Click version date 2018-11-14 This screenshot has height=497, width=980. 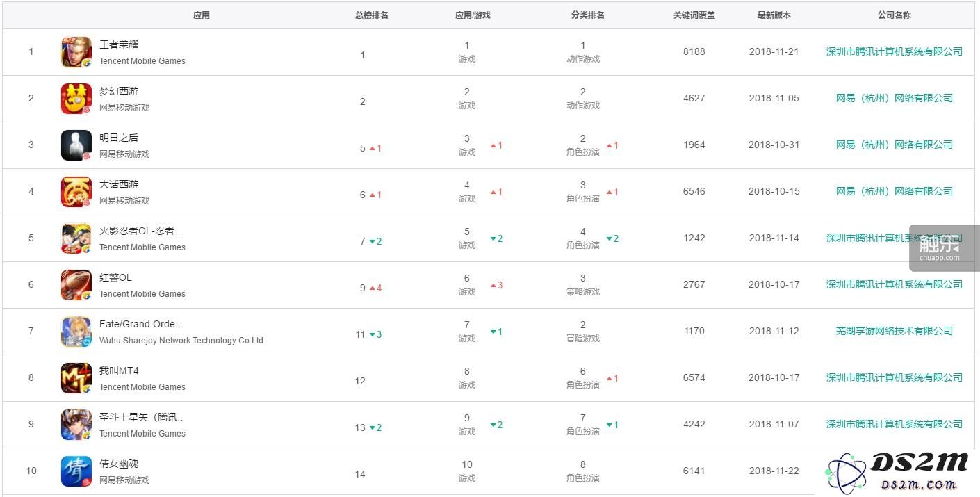pos(774,238)
